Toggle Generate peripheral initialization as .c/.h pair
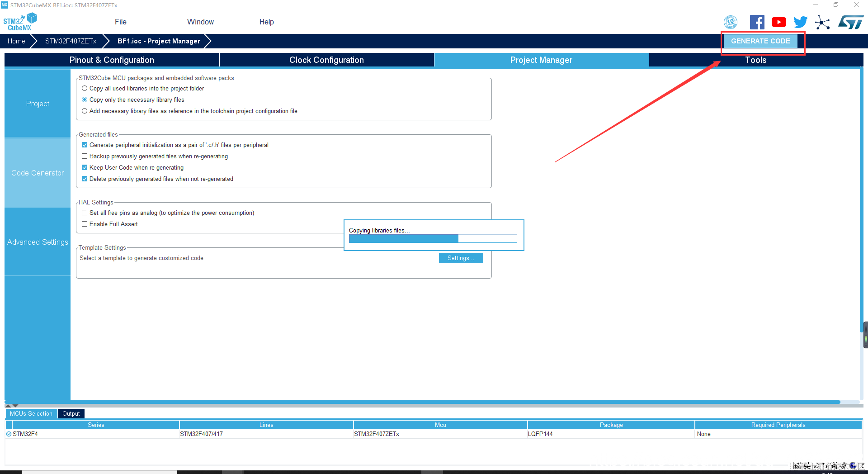 85,145
